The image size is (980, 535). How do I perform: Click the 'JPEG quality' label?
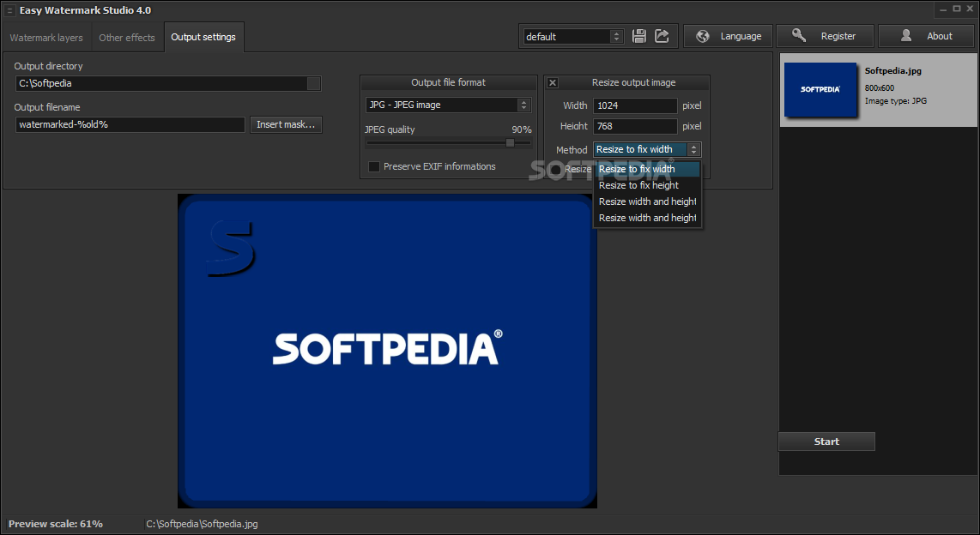point(390,129)
